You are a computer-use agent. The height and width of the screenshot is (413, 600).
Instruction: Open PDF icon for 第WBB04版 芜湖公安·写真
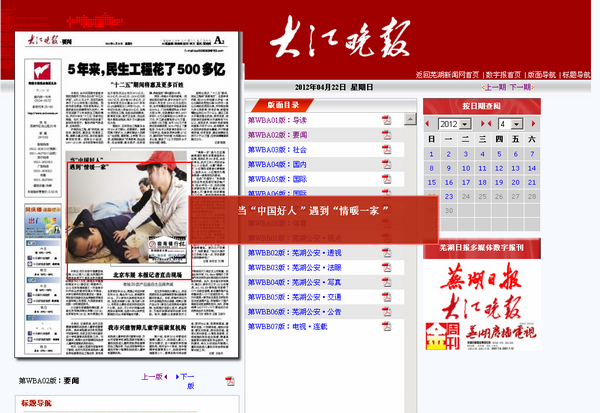click(386, 282)
